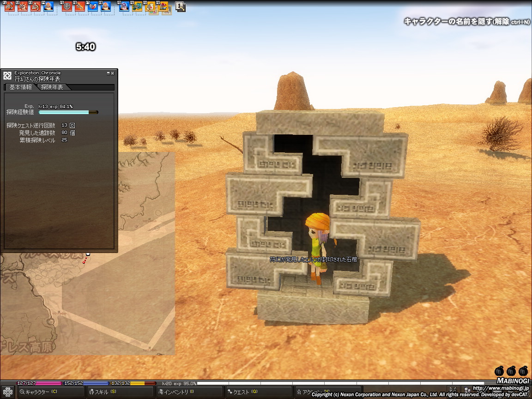Click the blue MP bar 152/152

(86, 383)
